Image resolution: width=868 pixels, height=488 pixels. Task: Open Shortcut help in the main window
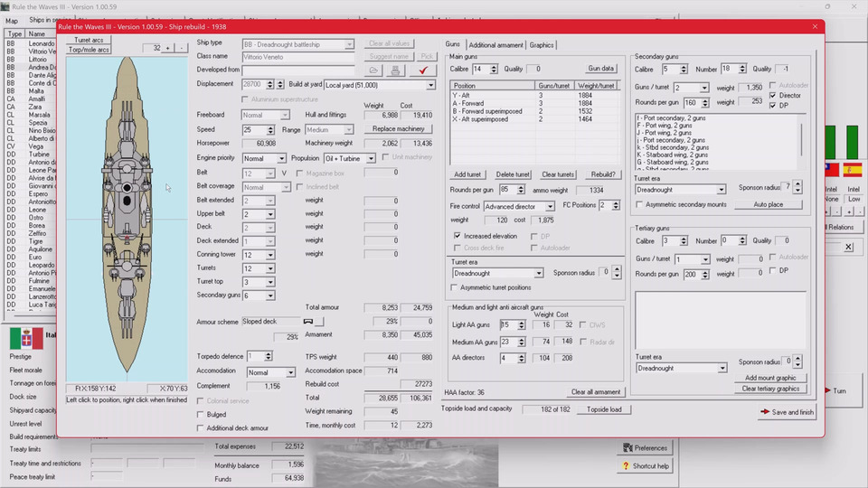645,466
